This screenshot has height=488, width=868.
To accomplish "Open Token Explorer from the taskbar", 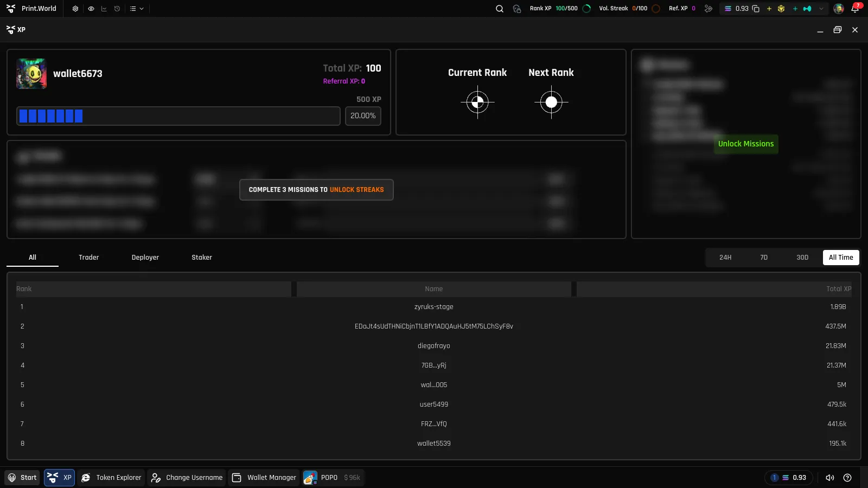I will click(111, 478).
